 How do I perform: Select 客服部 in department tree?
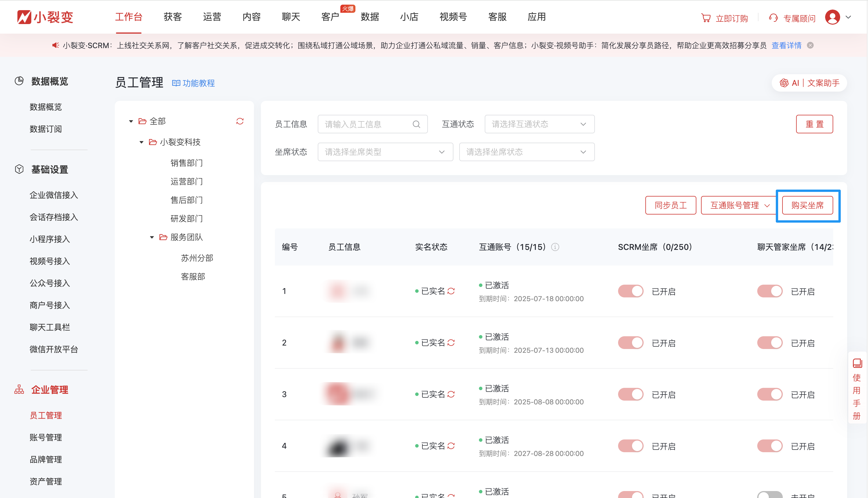tap(193, 276)
